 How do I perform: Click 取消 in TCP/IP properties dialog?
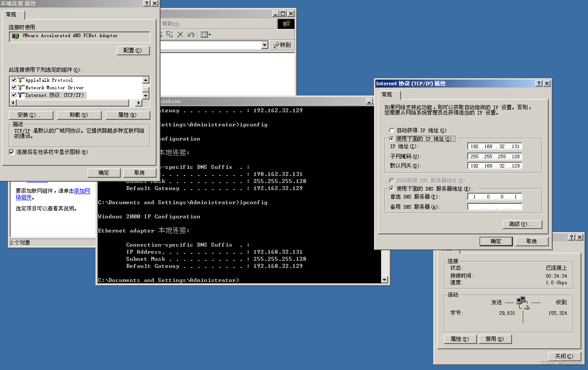click(x=532, y=241)
